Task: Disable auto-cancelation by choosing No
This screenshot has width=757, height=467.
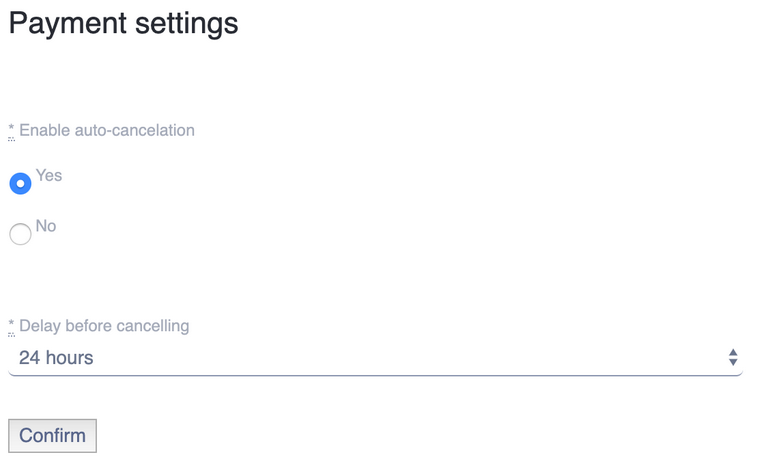Action: click(20, 235)
